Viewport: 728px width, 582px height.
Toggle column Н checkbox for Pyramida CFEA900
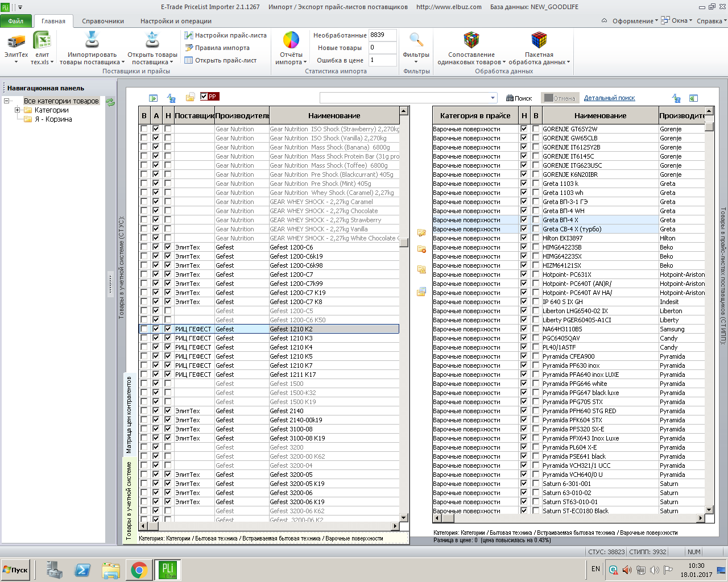(524, 356)
